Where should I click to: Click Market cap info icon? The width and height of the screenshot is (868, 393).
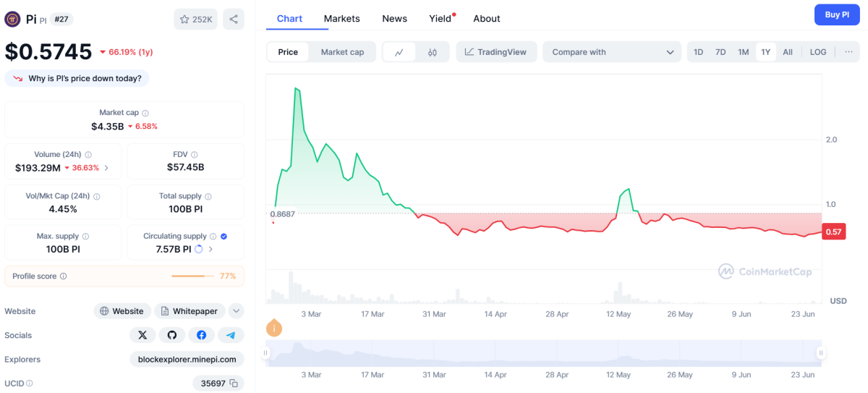pos(145,113)
